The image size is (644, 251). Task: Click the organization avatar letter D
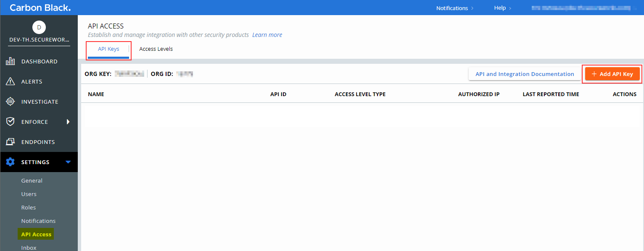(x=39, y=27)
